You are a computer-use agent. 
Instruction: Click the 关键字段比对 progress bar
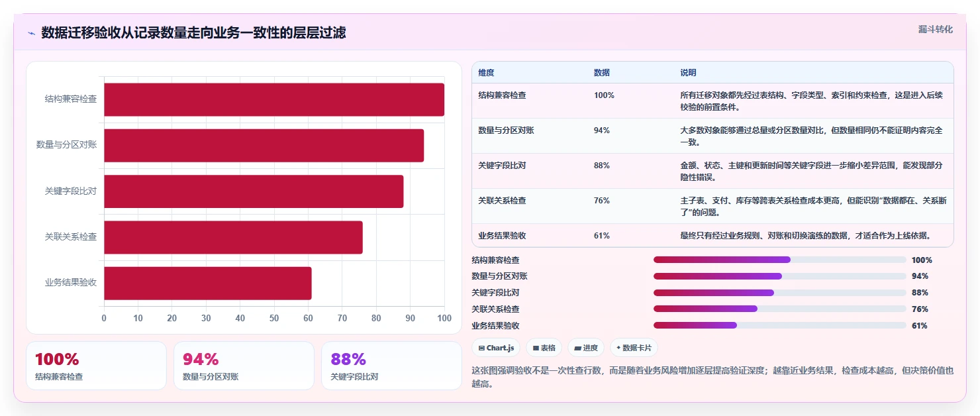pyautogui.click(x=780, y=293)
